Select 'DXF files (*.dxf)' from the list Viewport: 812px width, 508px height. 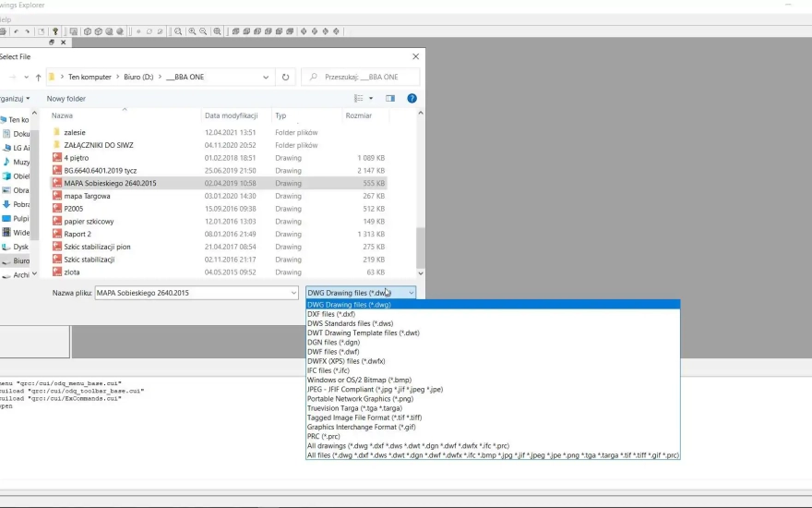click(331, 314)
